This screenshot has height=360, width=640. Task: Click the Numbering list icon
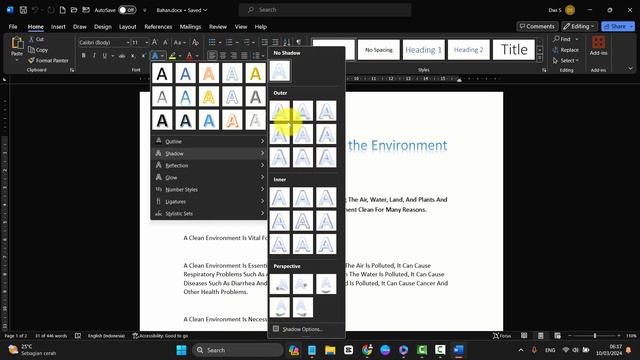pos(229,42)
